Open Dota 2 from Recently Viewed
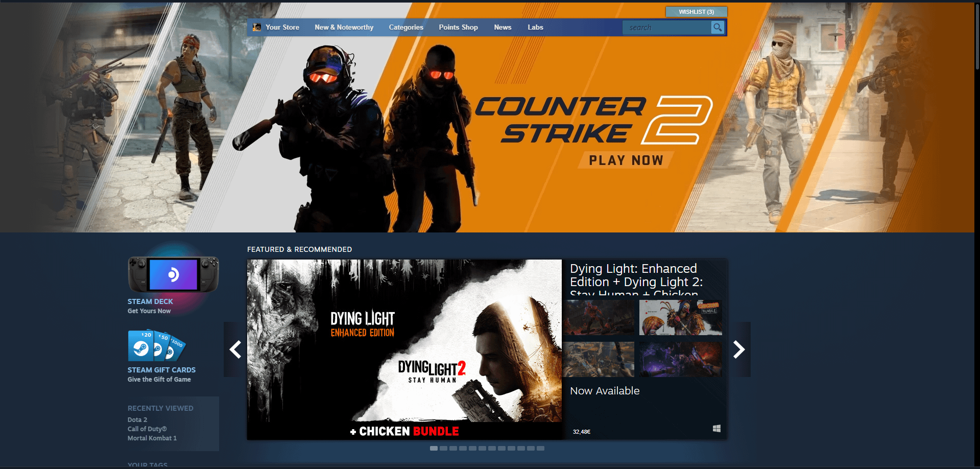The height and width of the screenshot is (469, 980). 137,419
